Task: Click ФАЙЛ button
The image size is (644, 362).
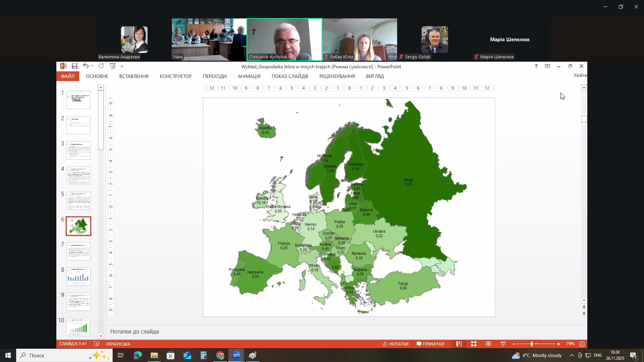Action: pyautogui.click(x=67, y=76)
